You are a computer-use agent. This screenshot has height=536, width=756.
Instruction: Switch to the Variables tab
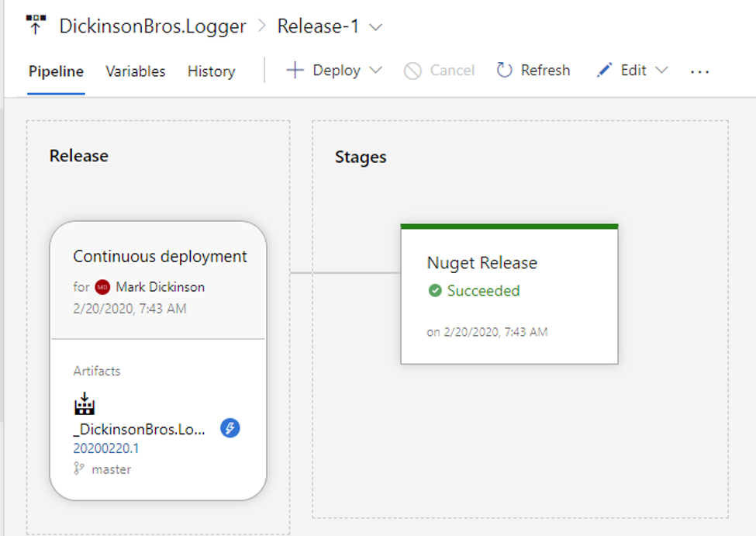pyautogui.click(x=136, y=71)
